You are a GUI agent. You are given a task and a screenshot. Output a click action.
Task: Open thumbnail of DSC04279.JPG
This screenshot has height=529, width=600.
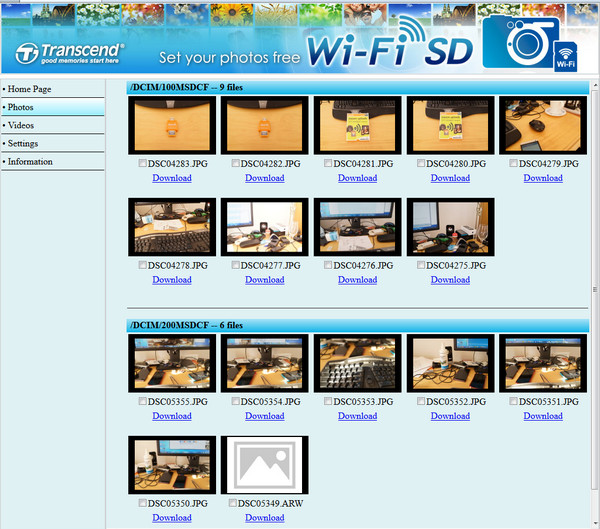(x=542, y=125)
